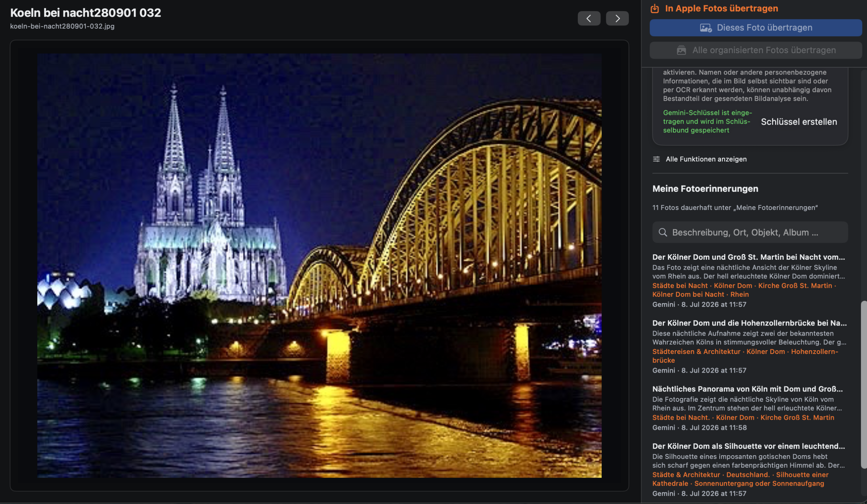Click tag 'Städtereisen & Architektur'

tap(696, 352)
